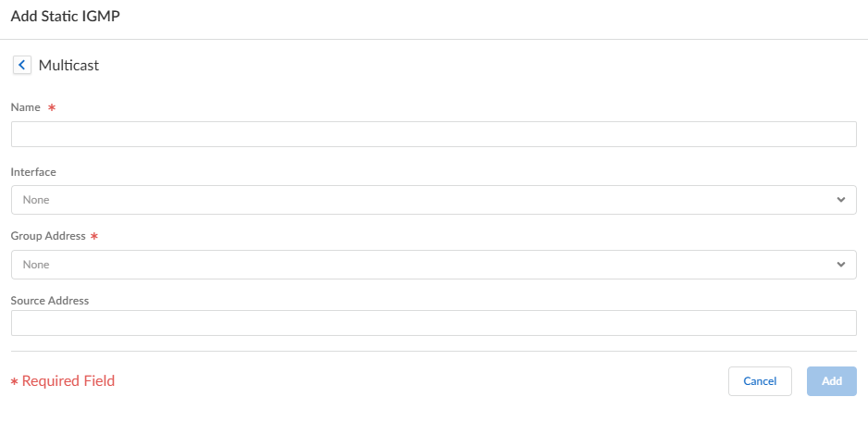This screenshot has height=422, width=868.
Task: Focus the Name text field
Action: tap(433, 134)
